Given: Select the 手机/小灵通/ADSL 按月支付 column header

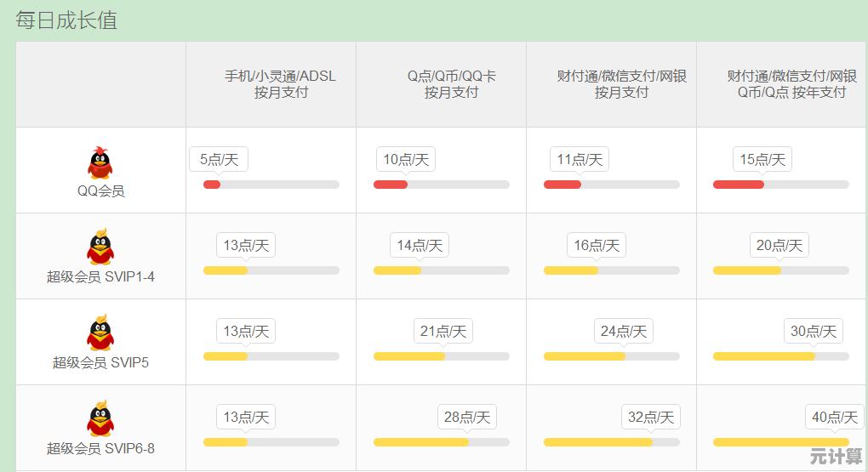Looking at the screenshot, I should (x=280, y=84).
